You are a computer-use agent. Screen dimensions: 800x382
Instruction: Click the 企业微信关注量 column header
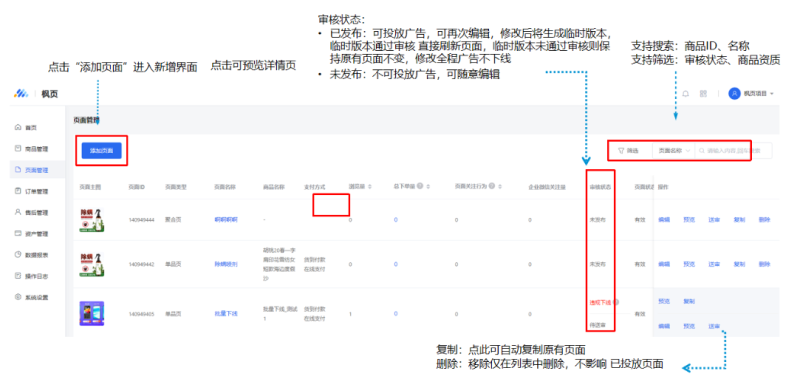[547, 187]
